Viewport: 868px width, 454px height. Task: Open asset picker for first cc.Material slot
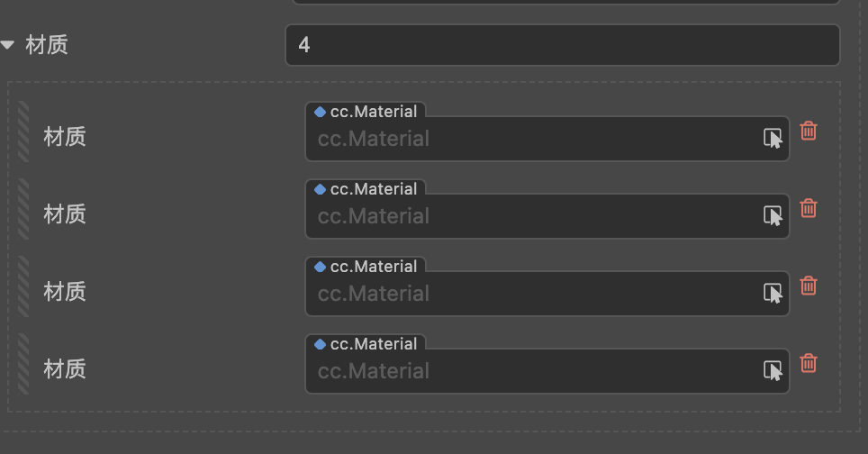[x=773, y=138]
